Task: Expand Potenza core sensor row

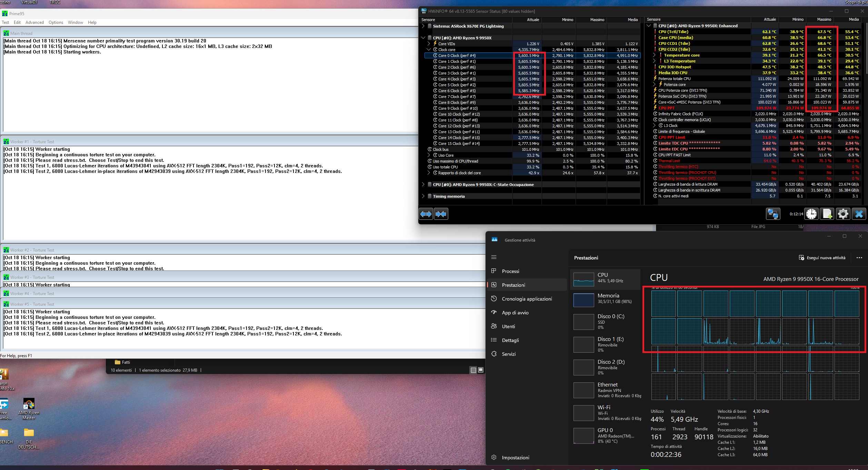Action: tap(654, 85)
